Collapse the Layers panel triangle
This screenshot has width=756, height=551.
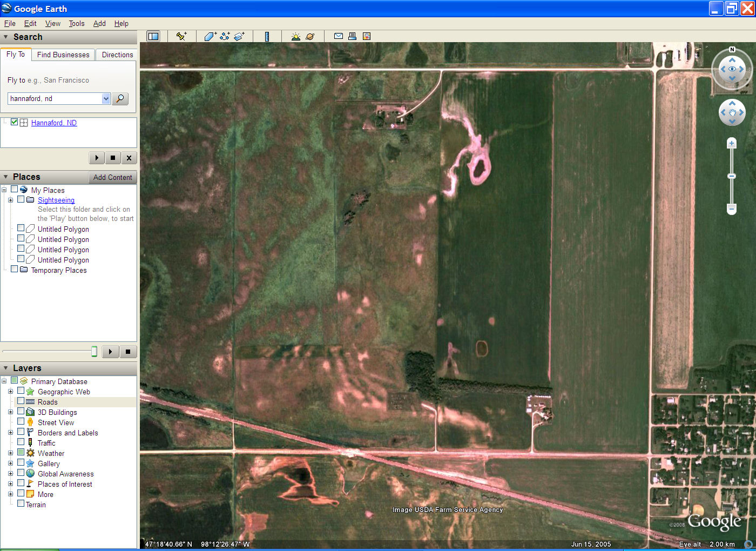pyautogui.click(x=6, y=368)
